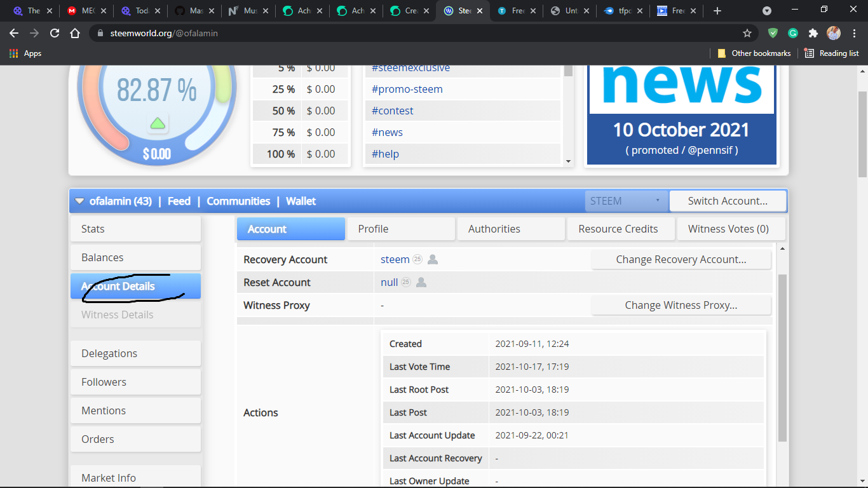868x488 pixels.
Task: Select the Account tab
Action: pyautogui.click(x=291, y=229)
